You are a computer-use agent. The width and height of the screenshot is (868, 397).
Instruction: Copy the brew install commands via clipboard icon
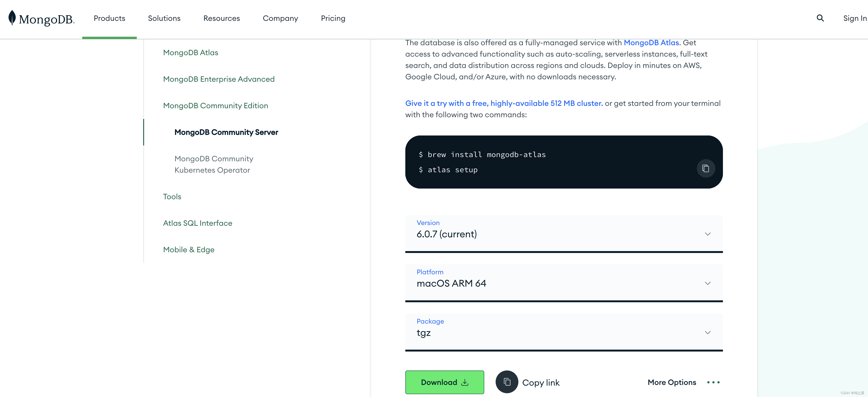pyautogui.click(x=706, y=168)
